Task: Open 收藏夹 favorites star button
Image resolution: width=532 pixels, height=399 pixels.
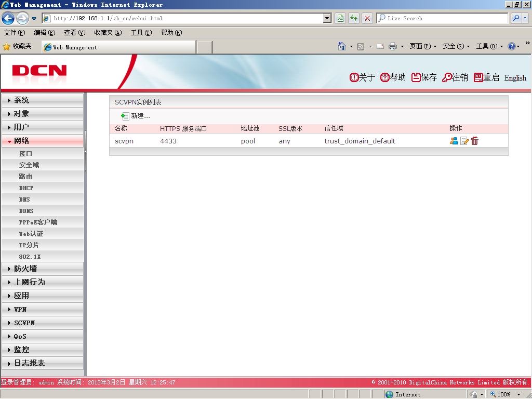Action: (17, 46)
